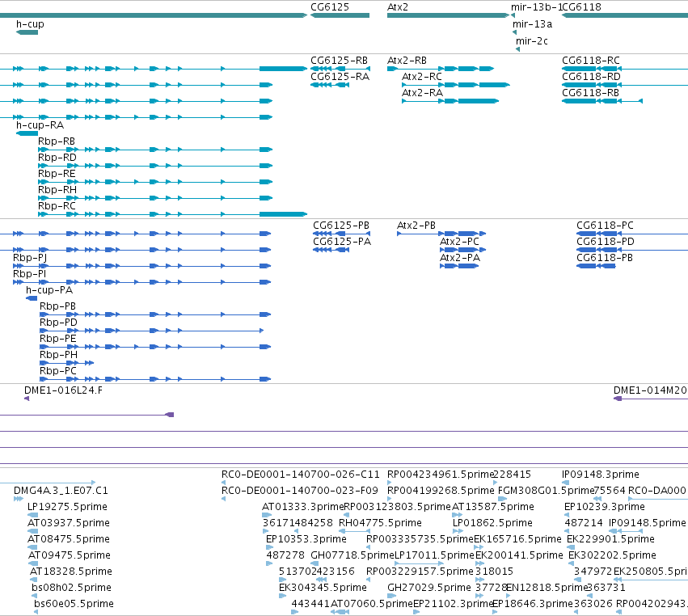The width and height of the screenshot is (688, 616).
Task: Select the Atx2-RA transcript glyph
Action: [x=450, y=101]
